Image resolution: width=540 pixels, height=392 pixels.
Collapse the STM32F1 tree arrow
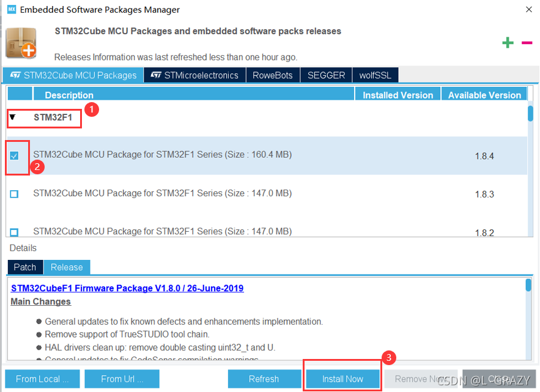pyautogui.click(x=13, y=117)
